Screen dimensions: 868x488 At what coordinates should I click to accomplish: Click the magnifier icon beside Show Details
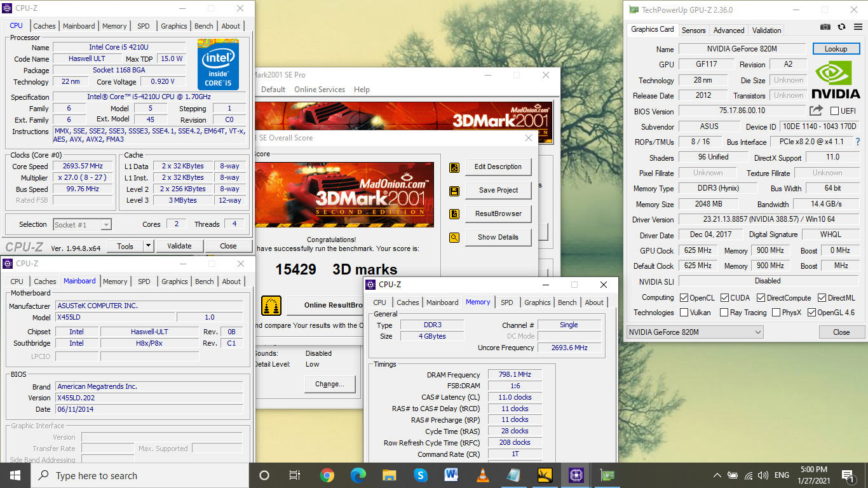click(454, 238)
